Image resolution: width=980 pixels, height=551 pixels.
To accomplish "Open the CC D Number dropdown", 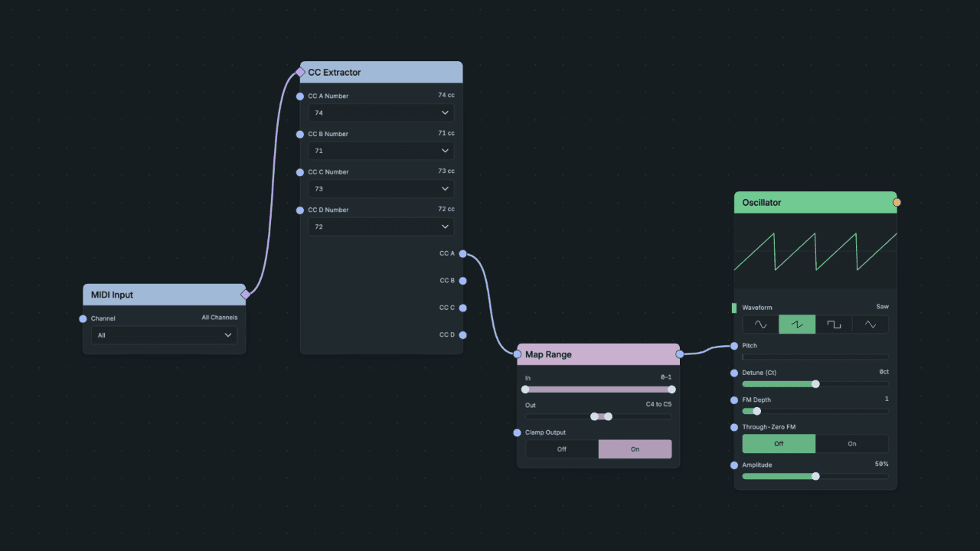I will [x=381, y=227].
